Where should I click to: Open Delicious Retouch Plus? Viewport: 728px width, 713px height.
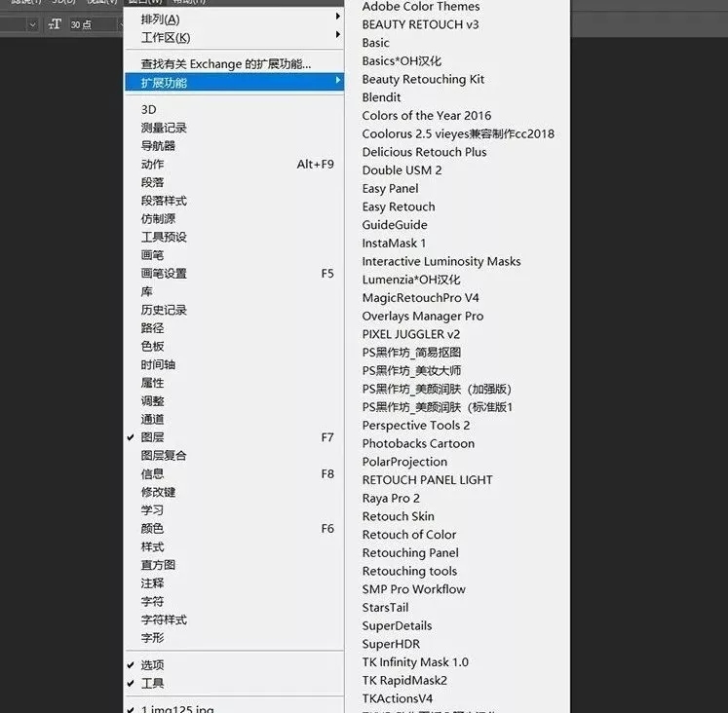(424, 152)
